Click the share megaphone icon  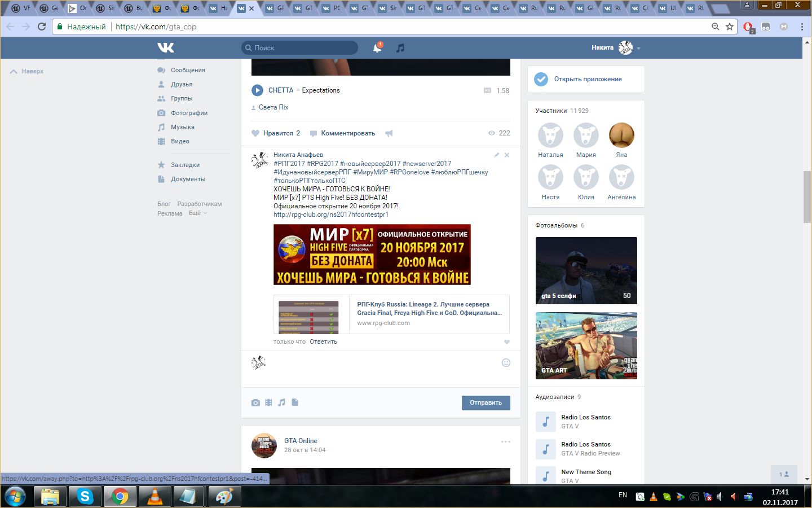coord(389,133)
